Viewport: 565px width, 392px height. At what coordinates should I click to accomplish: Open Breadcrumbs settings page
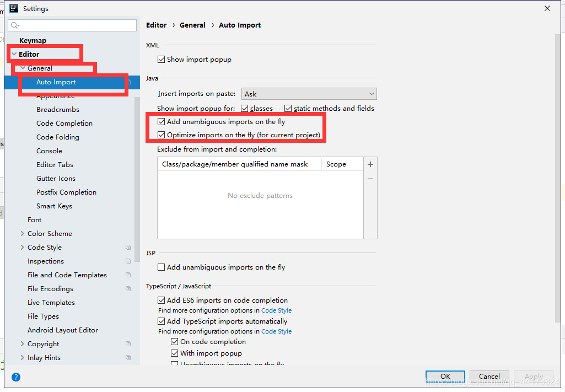click(58, 110)
